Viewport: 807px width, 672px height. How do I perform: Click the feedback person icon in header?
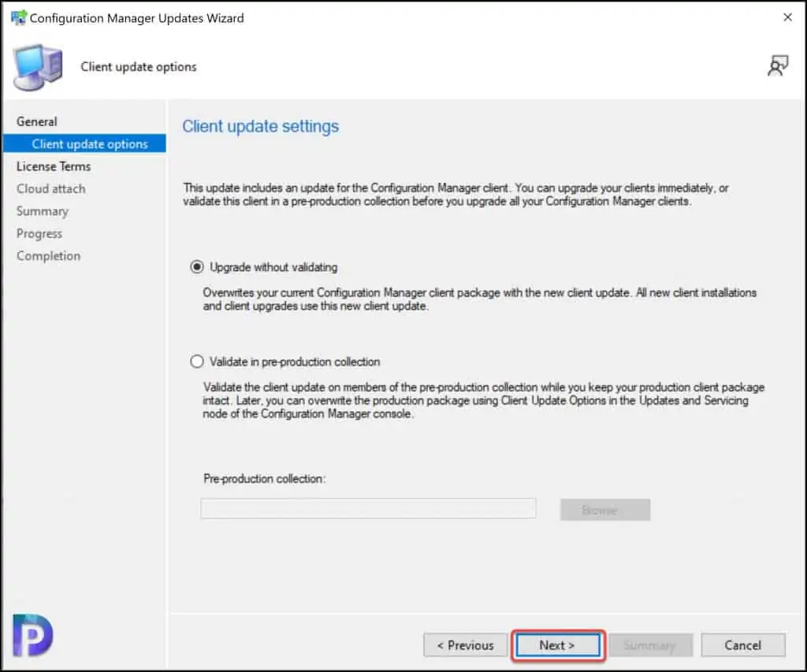(778, 66)
